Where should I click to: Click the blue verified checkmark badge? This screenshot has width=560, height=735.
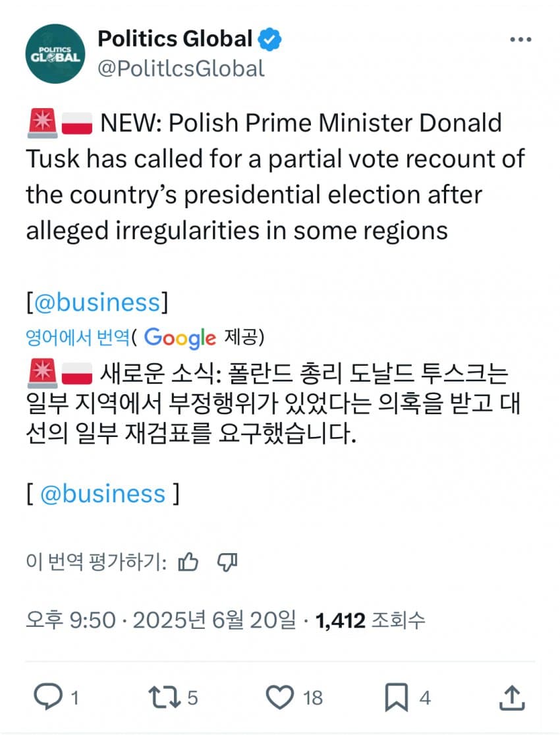pos(270,40)
